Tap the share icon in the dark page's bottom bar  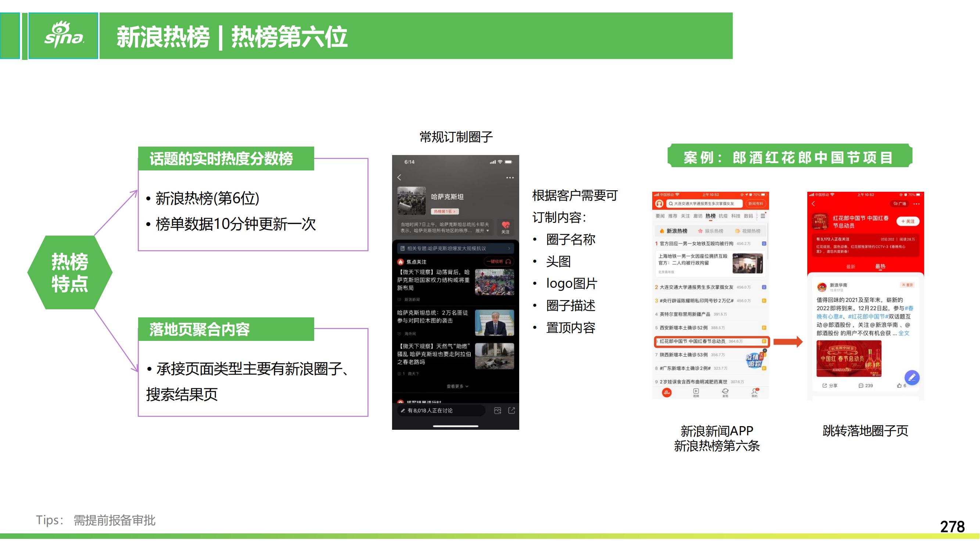(511, 410)
